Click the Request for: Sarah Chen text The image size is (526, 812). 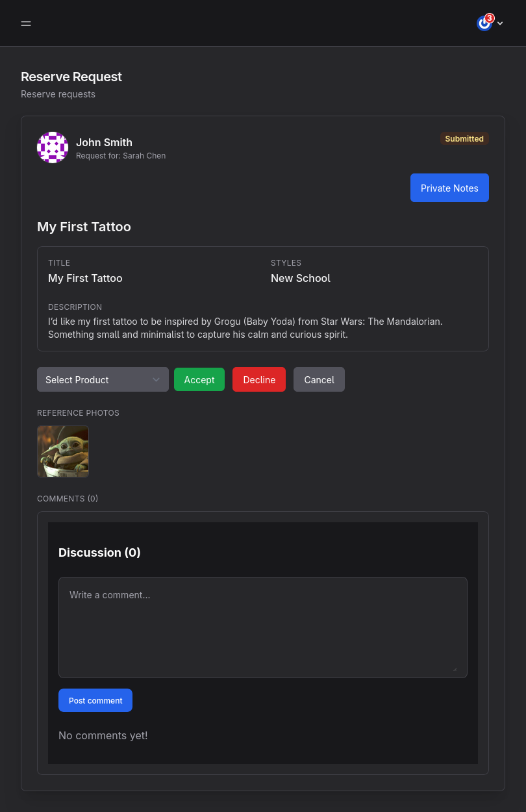(121, 156)
